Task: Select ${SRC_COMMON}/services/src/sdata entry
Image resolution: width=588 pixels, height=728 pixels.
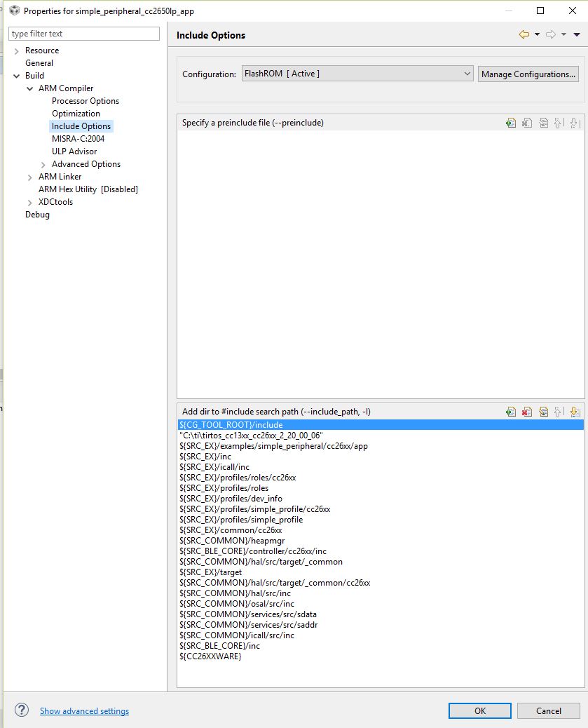Action: pos(248,614)
